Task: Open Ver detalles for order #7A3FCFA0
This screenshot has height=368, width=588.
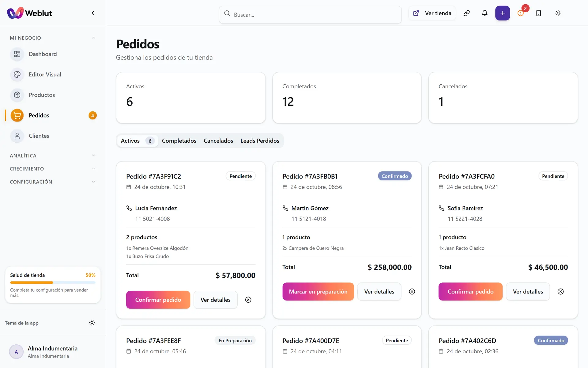Action: (x=528, y=292)
